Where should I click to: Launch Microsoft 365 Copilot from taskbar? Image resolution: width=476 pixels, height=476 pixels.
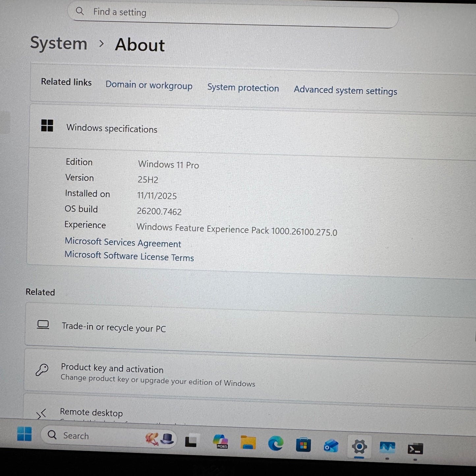220,442
